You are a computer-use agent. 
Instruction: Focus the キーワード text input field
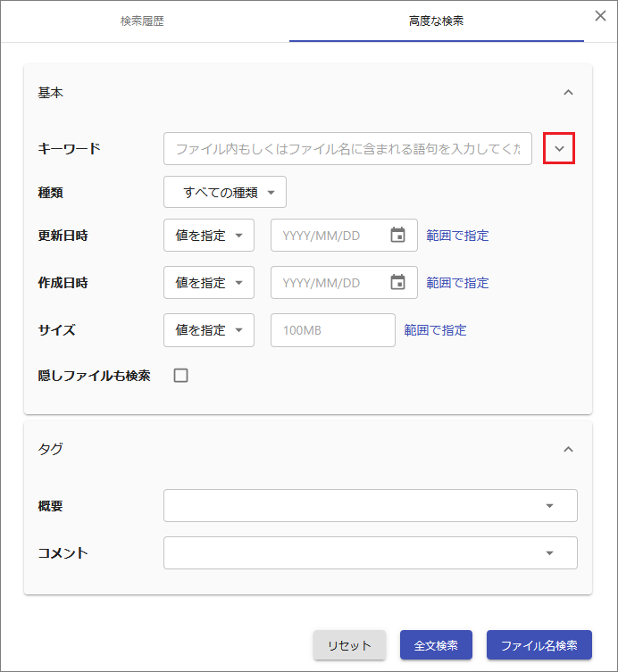click(347, 149)
